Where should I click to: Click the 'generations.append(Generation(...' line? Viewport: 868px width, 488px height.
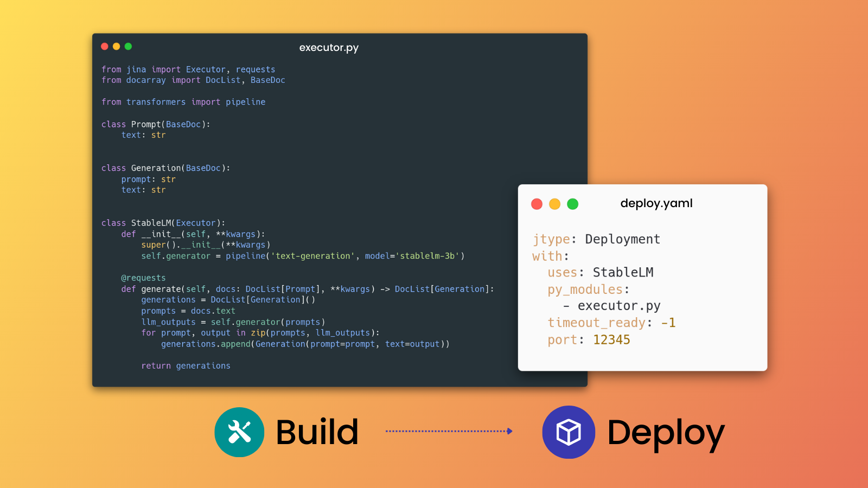pos(305,344)
